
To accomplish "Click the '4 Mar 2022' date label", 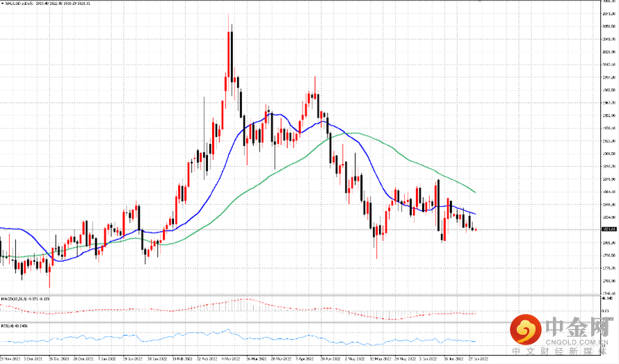I will click(230, 359).
